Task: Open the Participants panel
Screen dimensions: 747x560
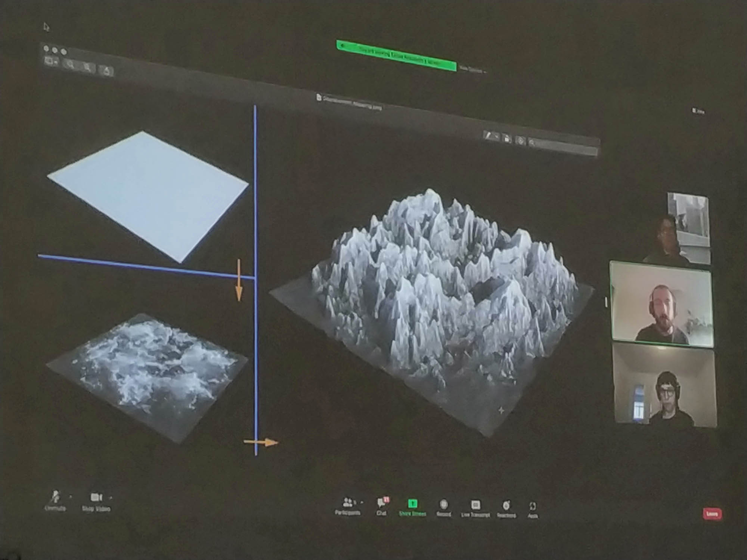Action: 347,503
